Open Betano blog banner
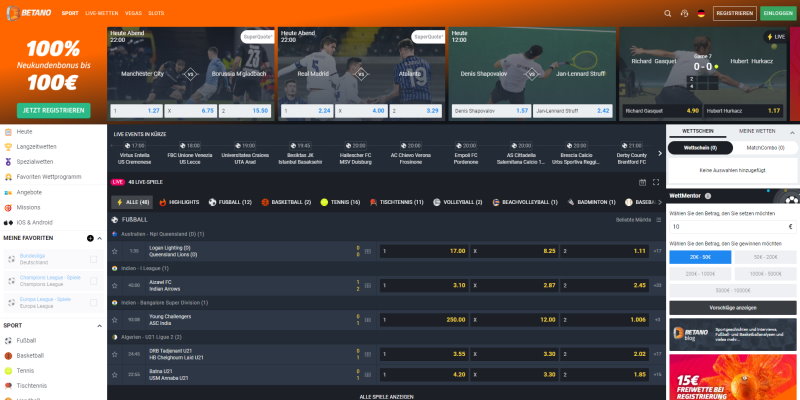Screen dimensions: 800x400 pyautogui.click(x=733, y=335)
